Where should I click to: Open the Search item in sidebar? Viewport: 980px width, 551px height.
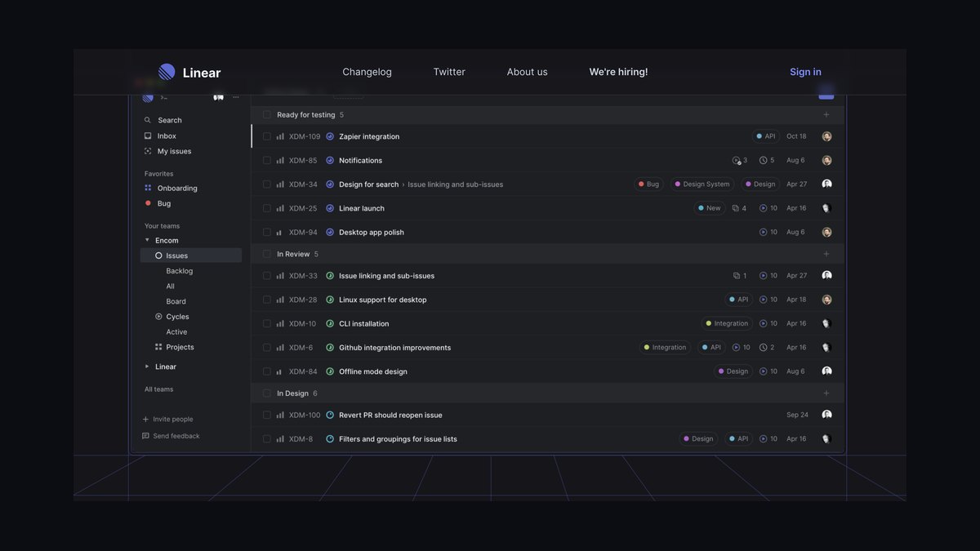click(163, 120)
